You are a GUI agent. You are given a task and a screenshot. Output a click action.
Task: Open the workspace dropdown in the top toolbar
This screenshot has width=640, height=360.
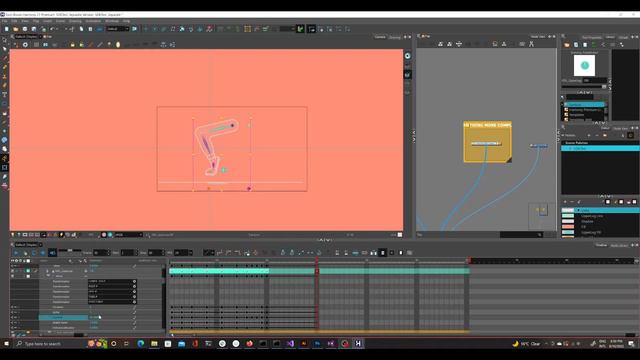tap(118, 29)
